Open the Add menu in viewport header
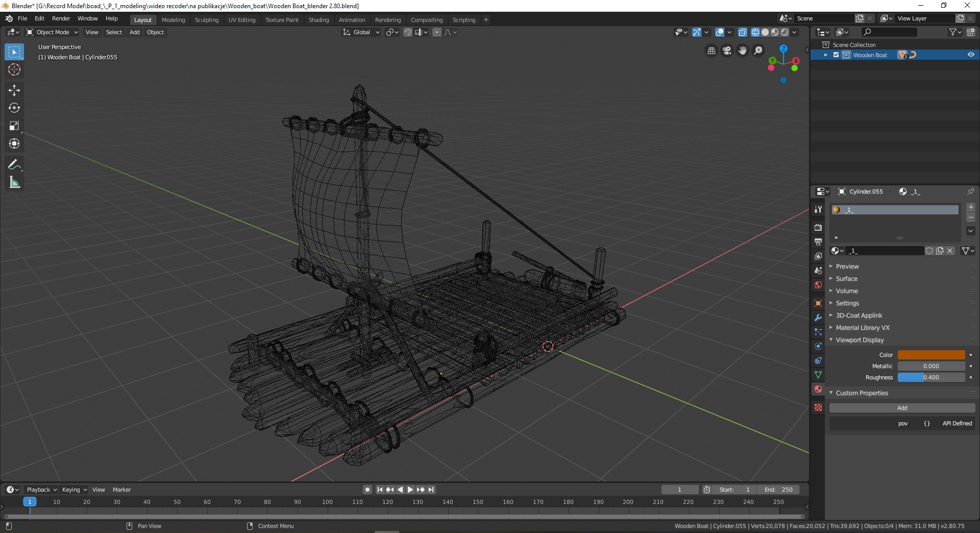The width and height of the screenshot is (980, 533). [134, 32]
